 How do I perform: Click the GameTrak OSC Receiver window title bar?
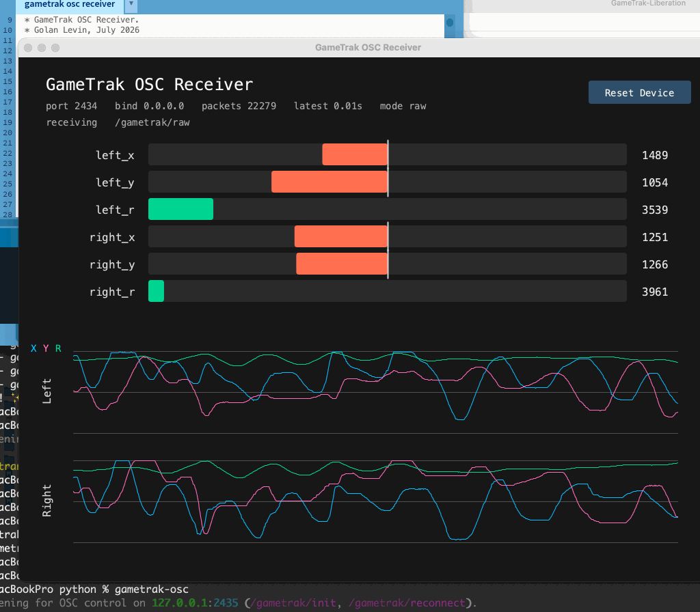click(x=368, y=47)
